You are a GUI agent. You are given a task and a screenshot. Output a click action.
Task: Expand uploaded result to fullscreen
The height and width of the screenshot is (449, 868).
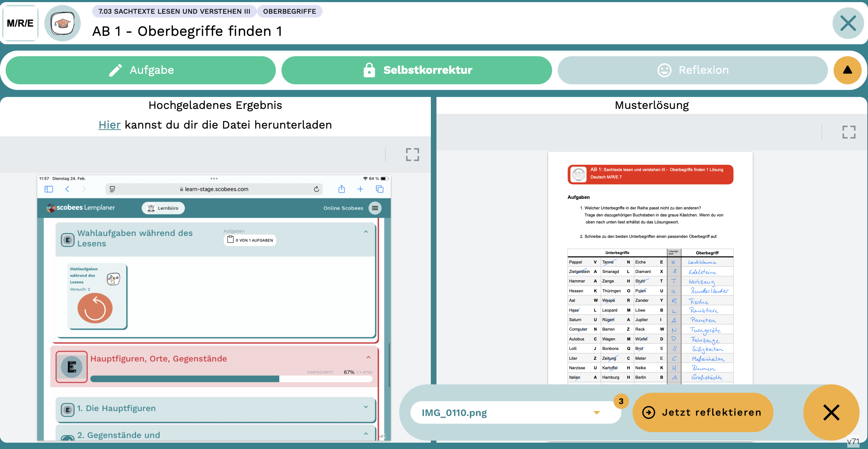coord(412,155)
